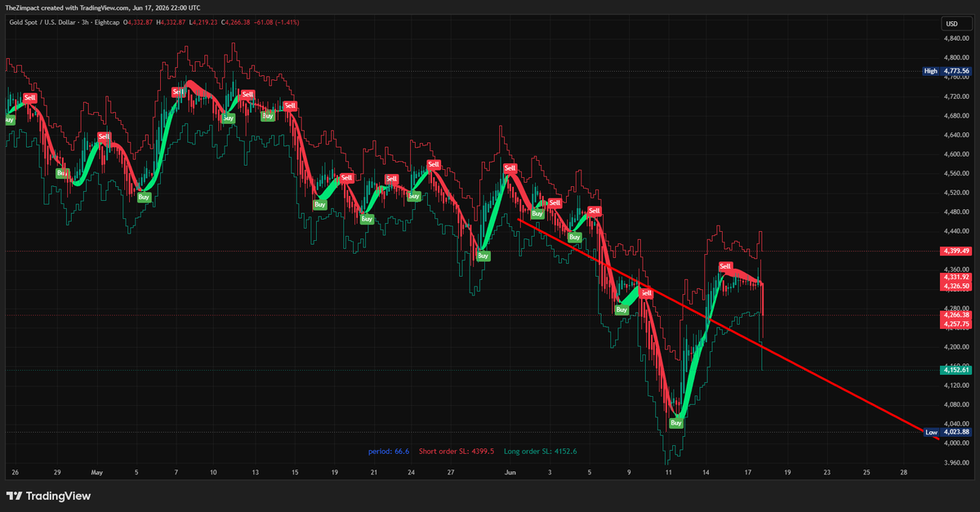The height and width of the screenshot is (512, 980).
Task: Click the '17' date label on the time axis
Action: pyautogui.click(x=747, y=472)
